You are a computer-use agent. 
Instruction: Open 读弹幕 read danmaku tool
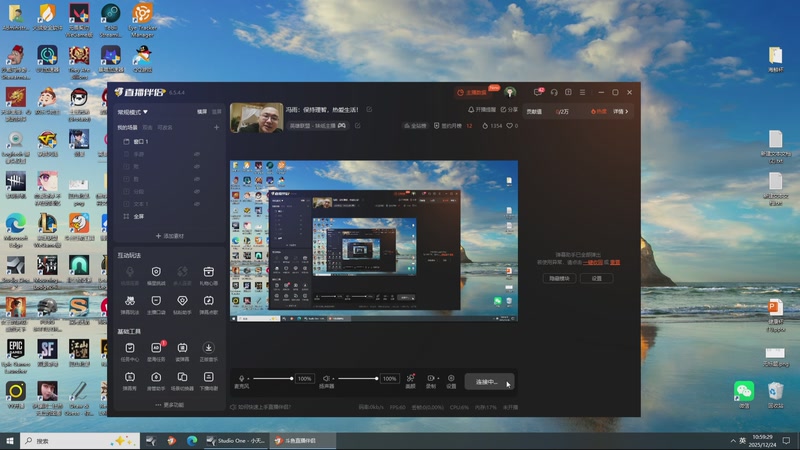point(182,352)
